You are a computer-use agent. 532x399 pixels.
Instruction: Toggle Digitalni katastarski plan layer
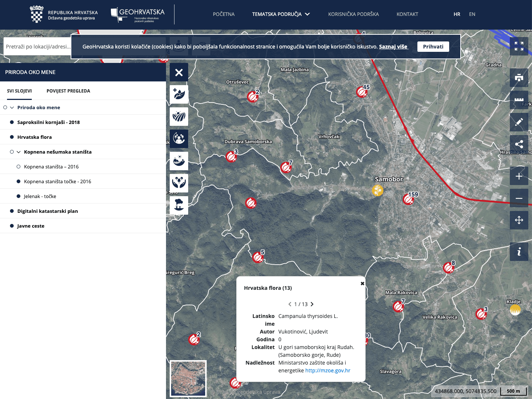pyautogui.click(x=12, y=211)
